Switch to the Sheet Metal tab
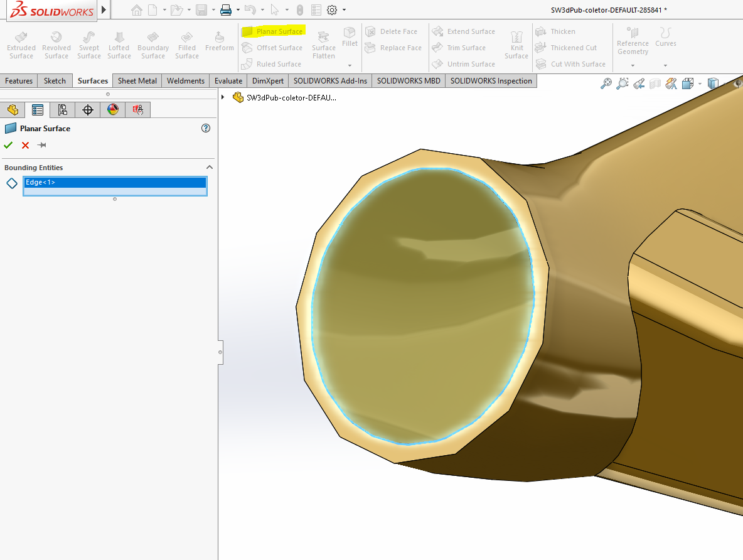This screenshot has width=743, height=560. 137,81
